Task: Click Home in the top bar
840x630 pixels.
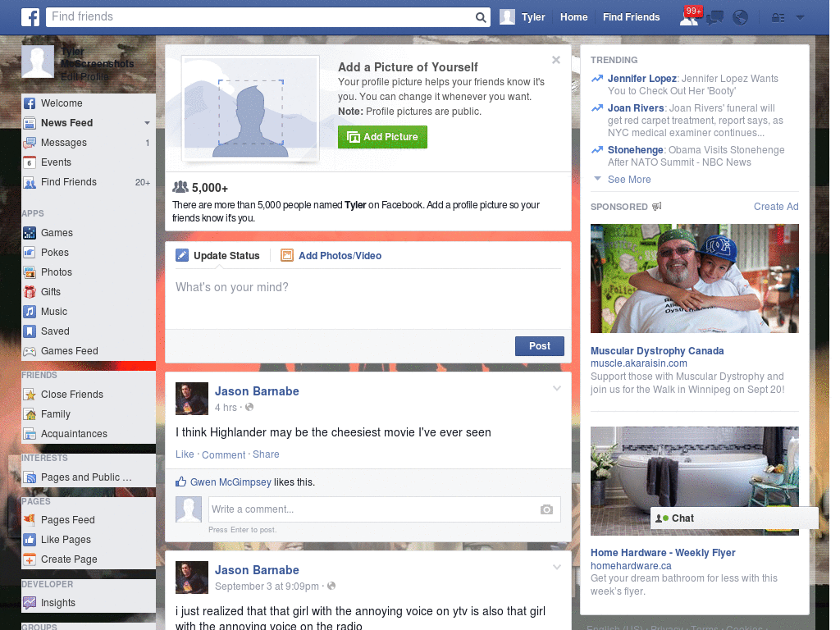Action: point(573,17)
